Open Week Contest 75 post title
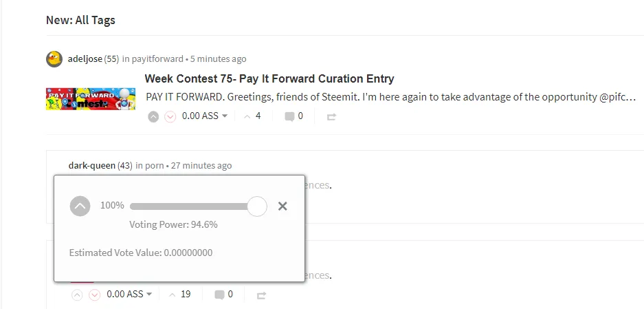 click(x=269, y=78)
